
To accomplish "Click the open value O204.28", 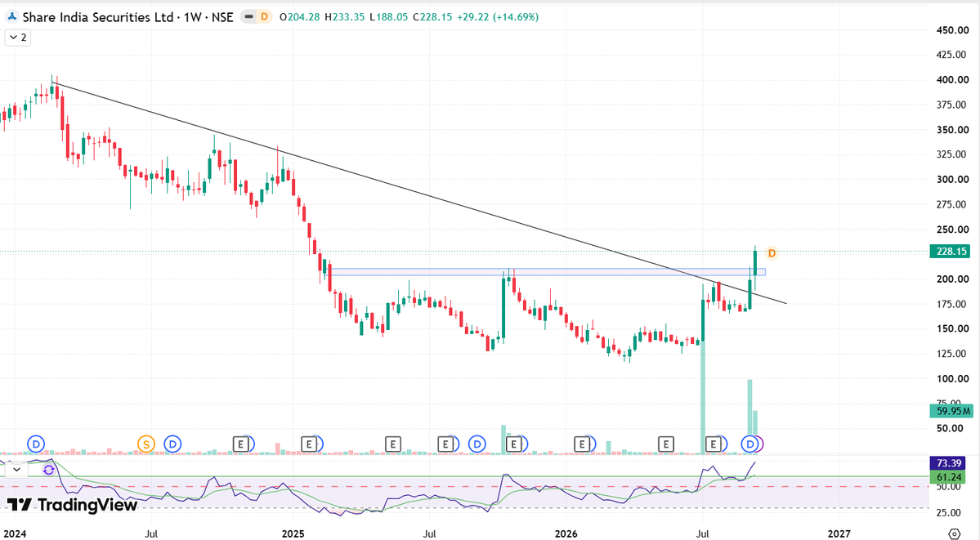I will [299, 17].
